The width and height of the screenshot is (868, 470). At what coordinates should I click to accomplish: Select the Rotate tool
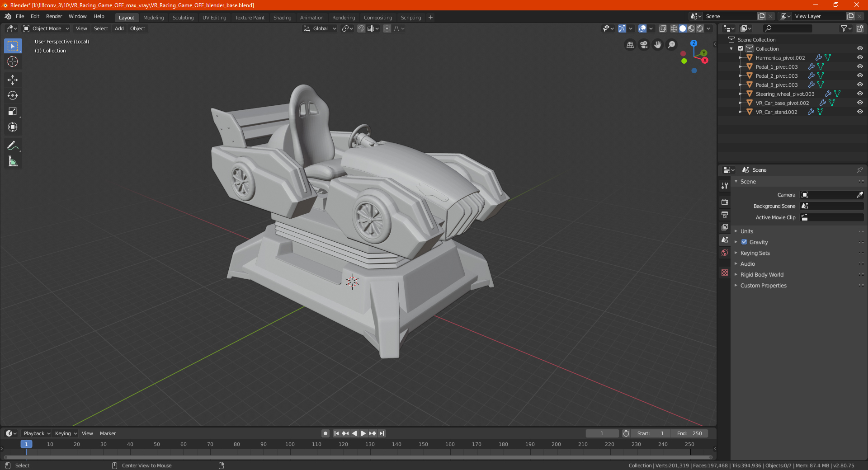click(13, 96)
